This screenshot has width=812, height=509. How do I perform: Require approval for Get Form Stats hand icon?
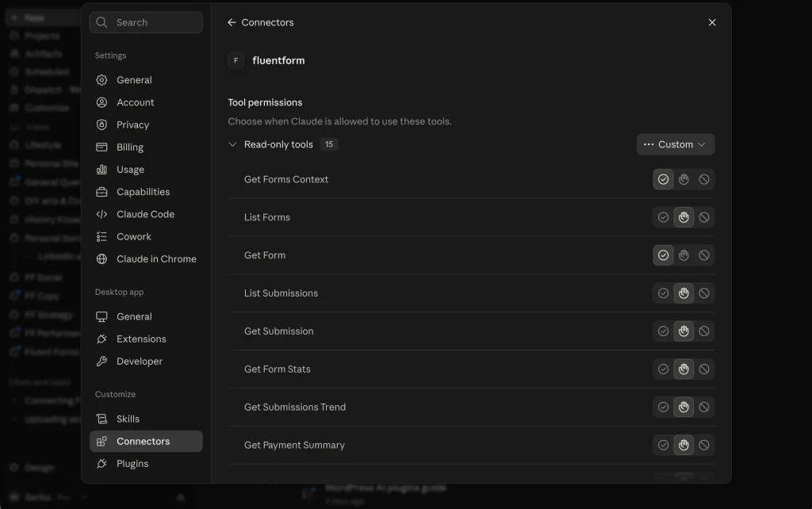[684, 369]
